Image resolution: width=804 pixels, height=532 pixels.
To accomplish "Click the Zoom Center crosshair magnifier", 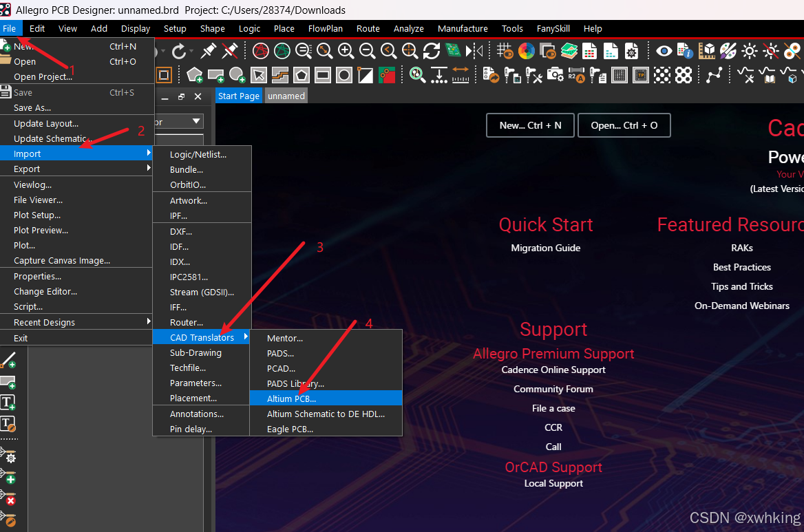I will (410, 51).
